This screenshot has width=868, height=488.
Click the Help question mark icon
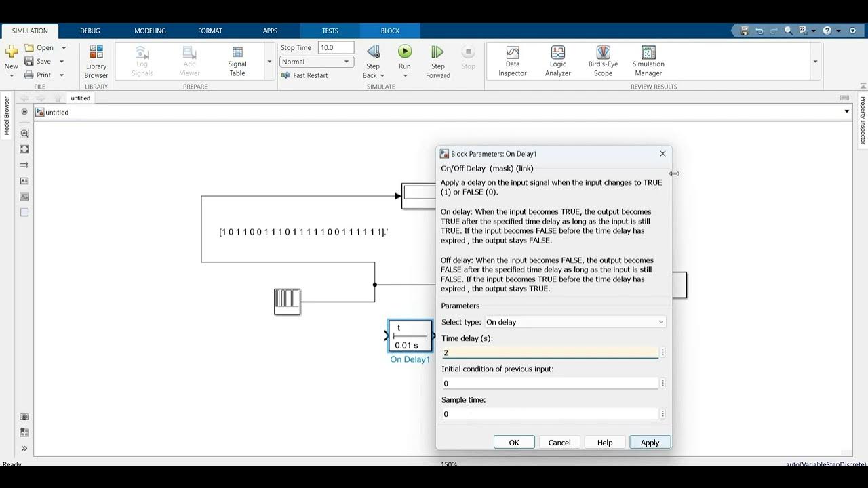click(x=827, y=30)
